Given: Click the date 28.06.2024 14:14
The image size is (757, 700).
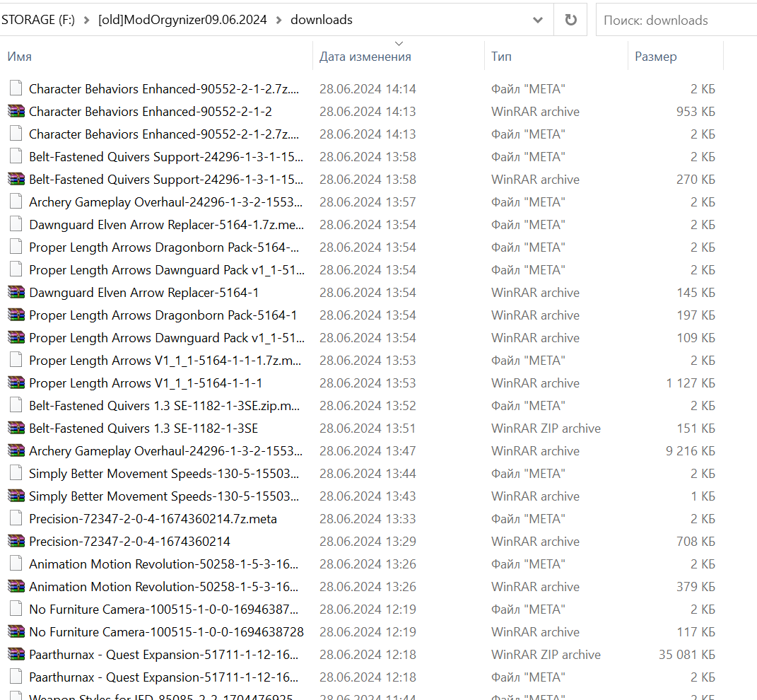Looking at the screenshot, I should pos(368,89).
